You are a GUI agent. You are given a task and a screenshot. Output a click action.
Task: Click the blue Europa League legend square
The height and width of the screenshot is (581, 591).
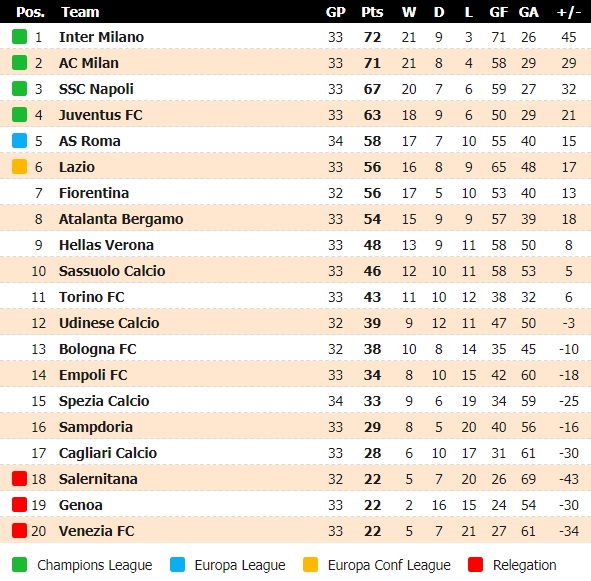click(177, 565)
